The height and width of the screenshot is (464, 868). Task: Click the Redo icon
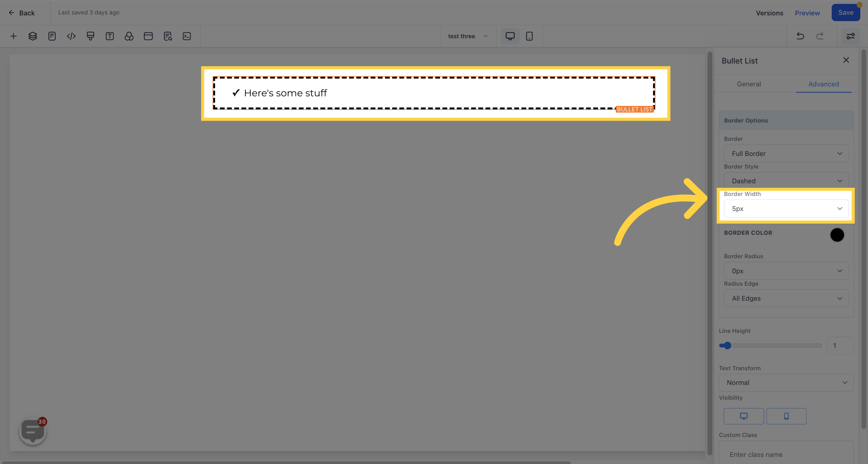tap(820, 36)
